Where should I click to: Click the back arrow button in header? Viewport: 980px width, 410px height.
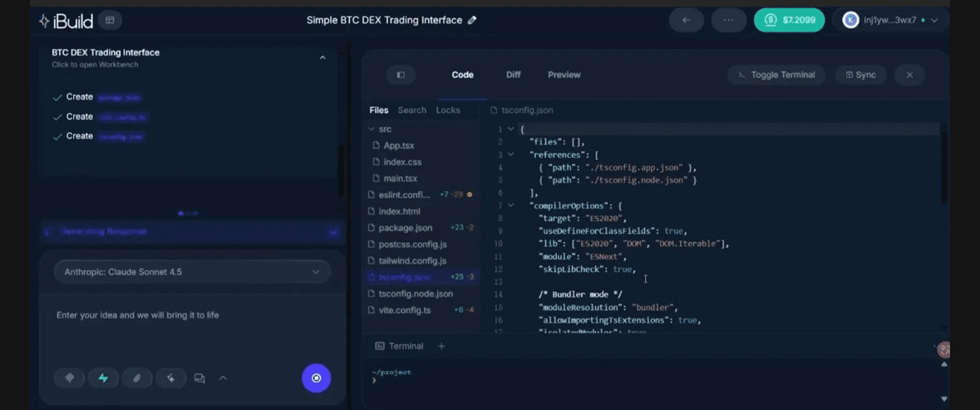click(686, 20)
